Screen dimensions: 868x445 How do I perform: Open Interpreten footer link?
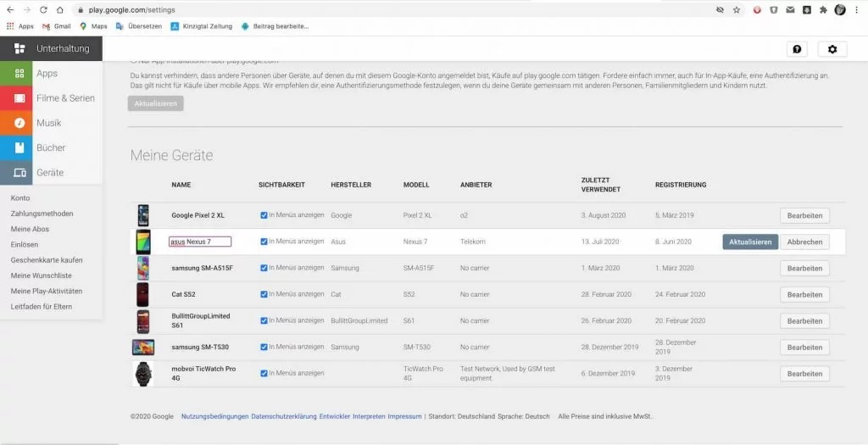[x=369, y=416]
